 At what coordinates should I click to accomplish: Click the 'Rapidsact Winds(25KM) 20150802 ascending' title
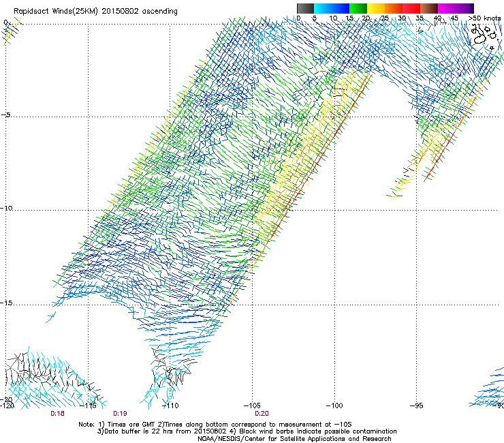[95, 12]
